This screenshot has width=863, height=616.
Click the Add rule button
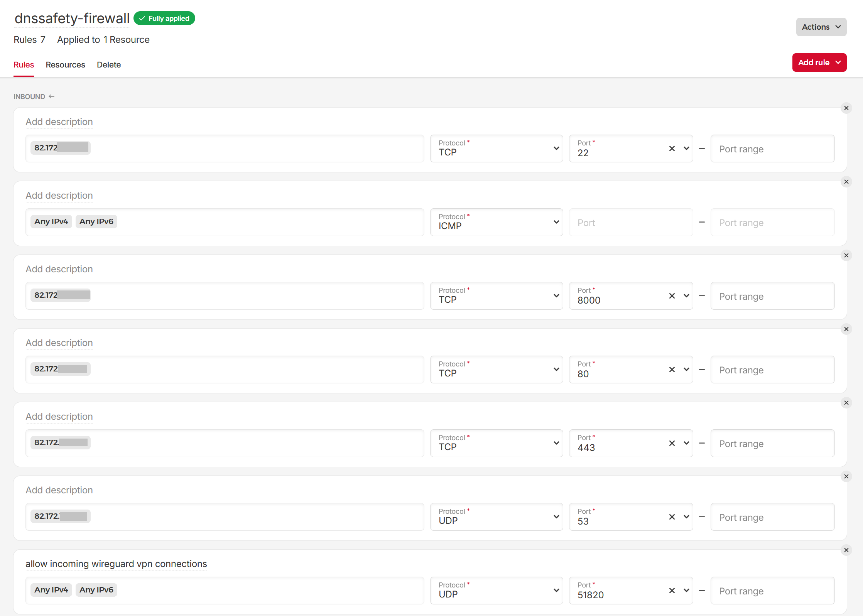[819, 62]
